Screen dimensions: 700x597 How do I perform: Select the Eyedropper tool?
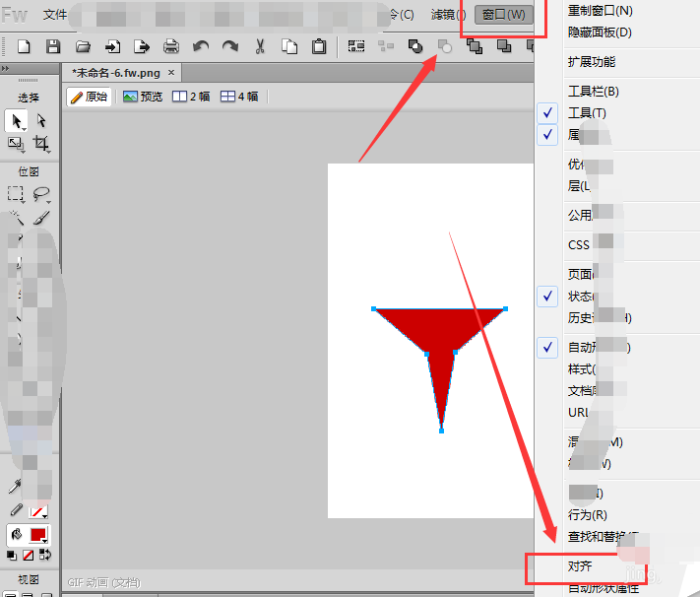(15, 487)
